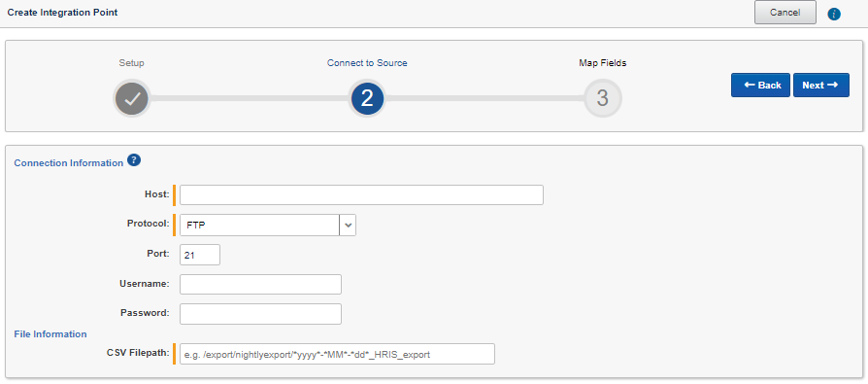868x384 pixels.
Task: Click the File Information section heading
Action: click(50, 334)
